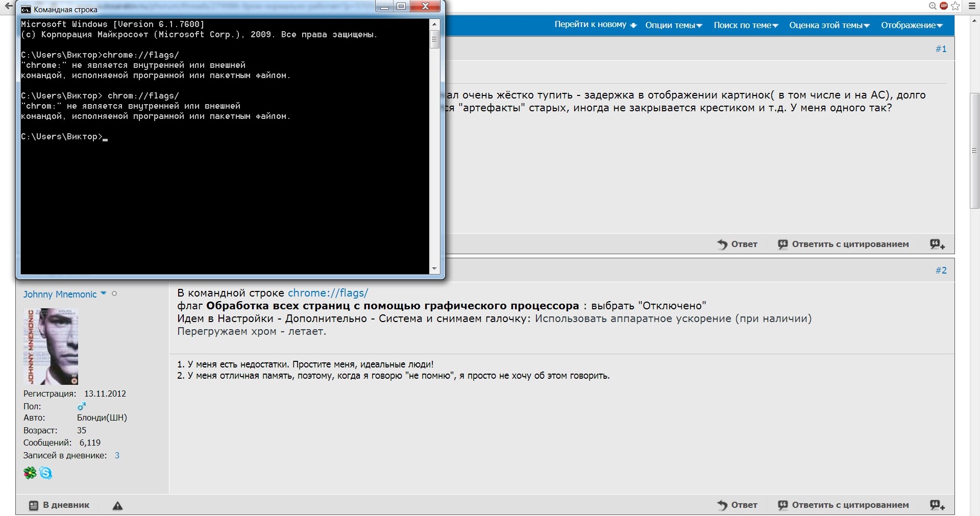Viewport: 980px width, 516px height.
Task: Click the gender symbol icon in profile
Action: [x=81, y=406]
